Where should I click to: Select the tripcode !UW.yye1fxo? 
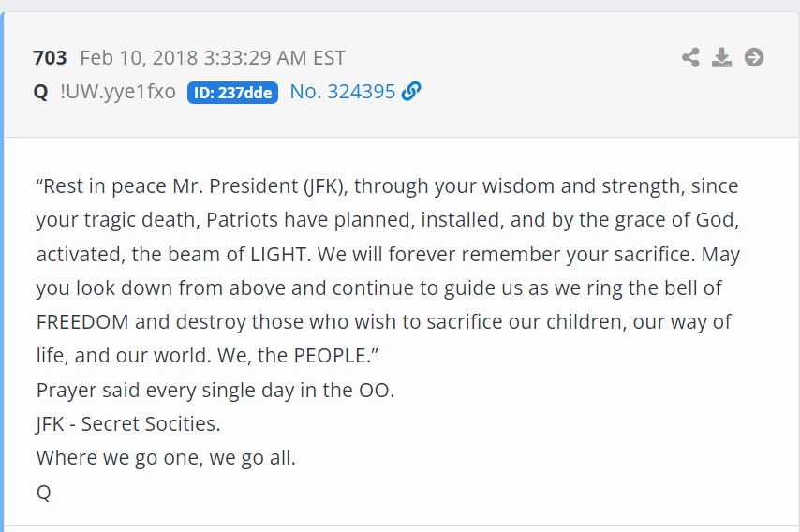[118, 93]
